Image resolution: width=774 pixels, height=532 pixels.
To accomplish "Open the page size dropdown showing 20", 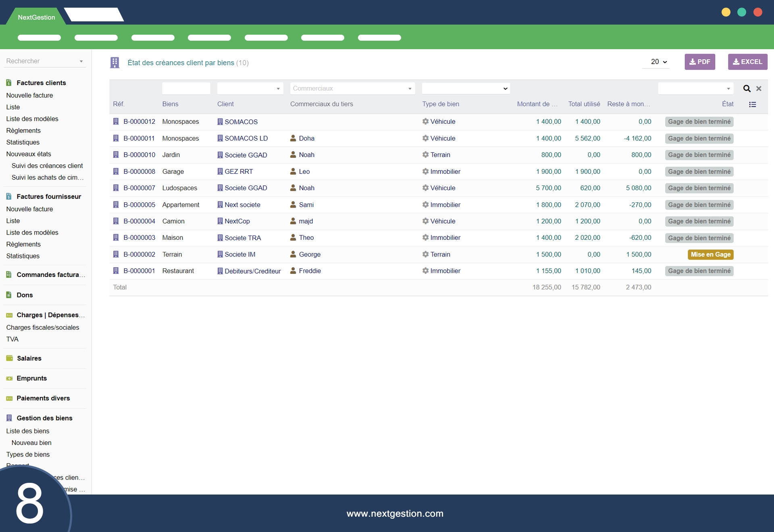I will (659, 62).
